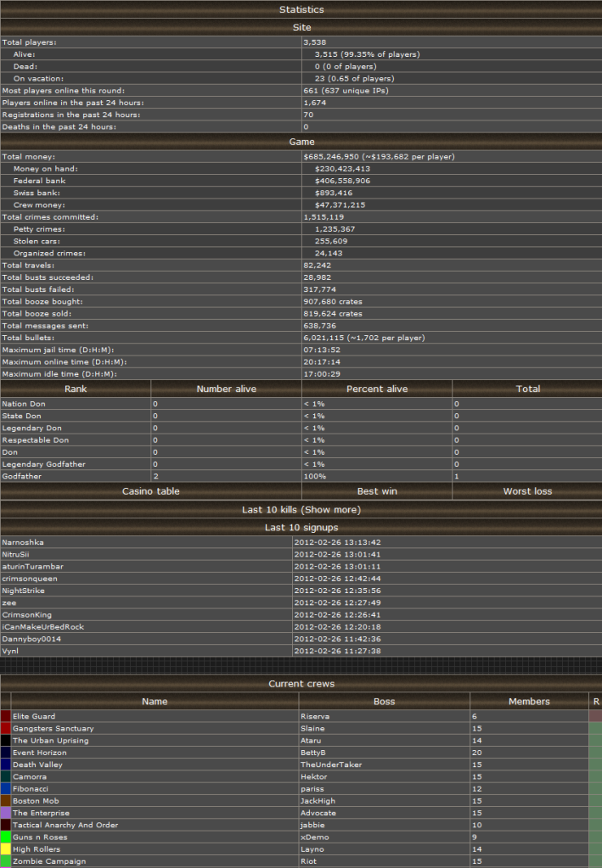Click the Rank column header

pos(76,389)
